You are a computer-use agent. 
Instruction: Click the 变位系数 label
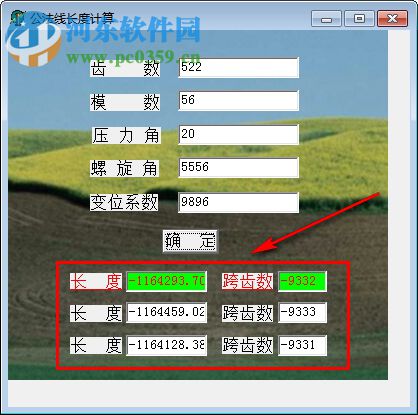[124, 202]
